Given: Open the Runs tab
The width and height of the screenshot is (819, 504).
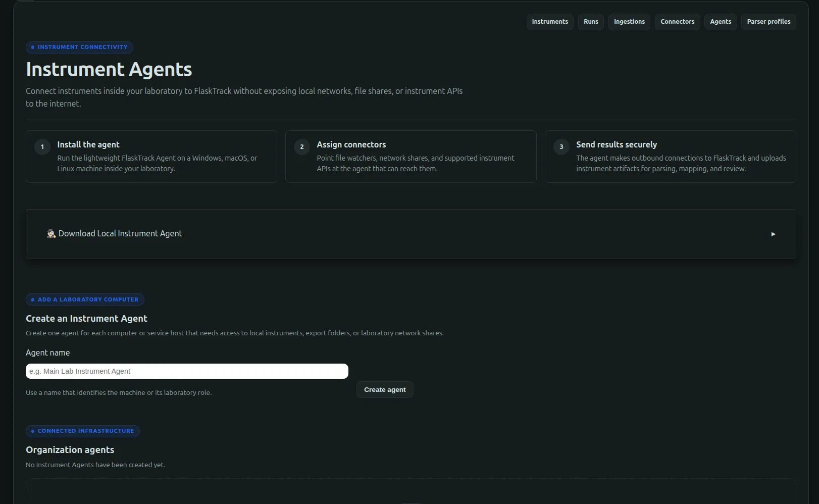Looking at the screenshot, I should 591,22.
